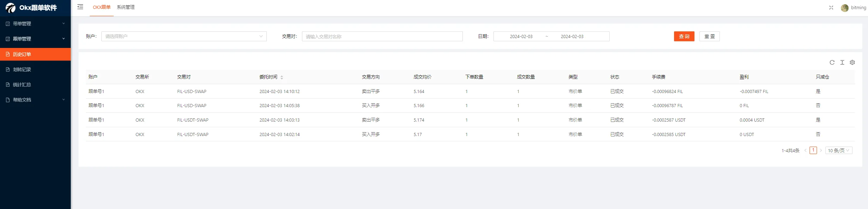Select the 2024-02-03 14:02:14 time cell
Image resolution: width=868 pixels, height=209 pixels.
pyautogui.click(x=279, y=134)
